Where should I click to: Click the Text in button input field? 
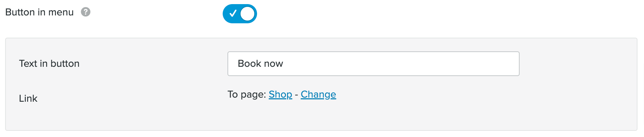(373, 64)
